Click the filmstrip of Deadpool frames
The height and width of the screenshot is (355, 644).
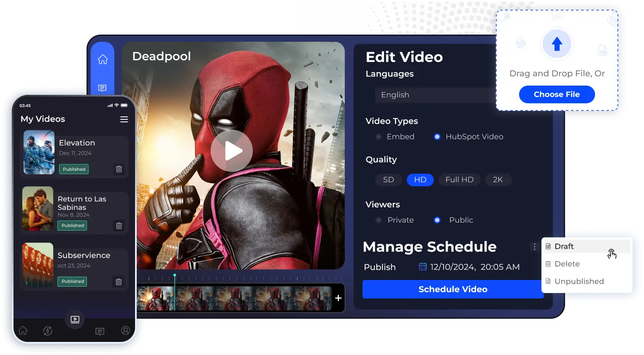234,299
